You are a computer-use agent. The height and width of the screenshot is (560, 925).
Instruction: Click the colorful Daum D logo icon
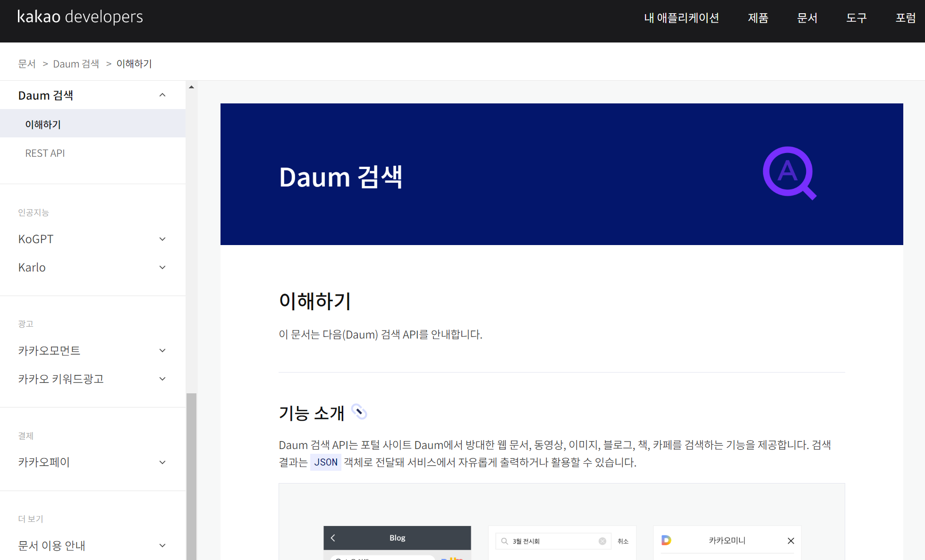[666, 540]
